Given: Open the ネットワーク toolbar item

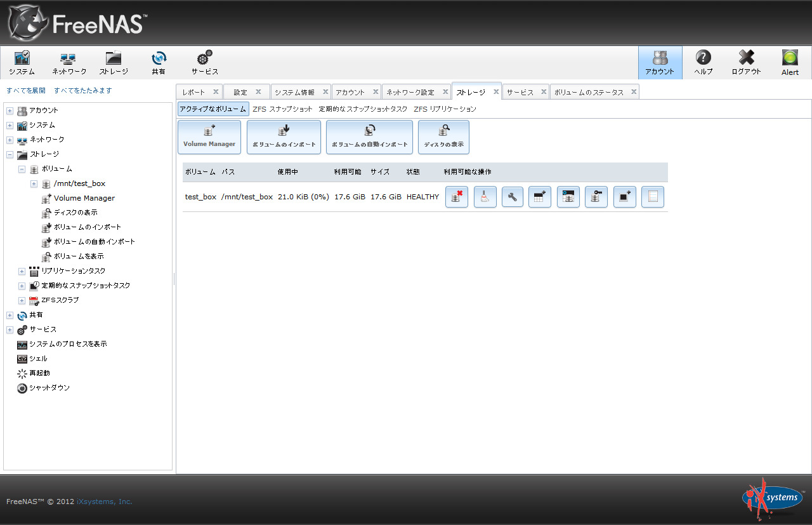Looking at the screenshot, I should (69, 62).
